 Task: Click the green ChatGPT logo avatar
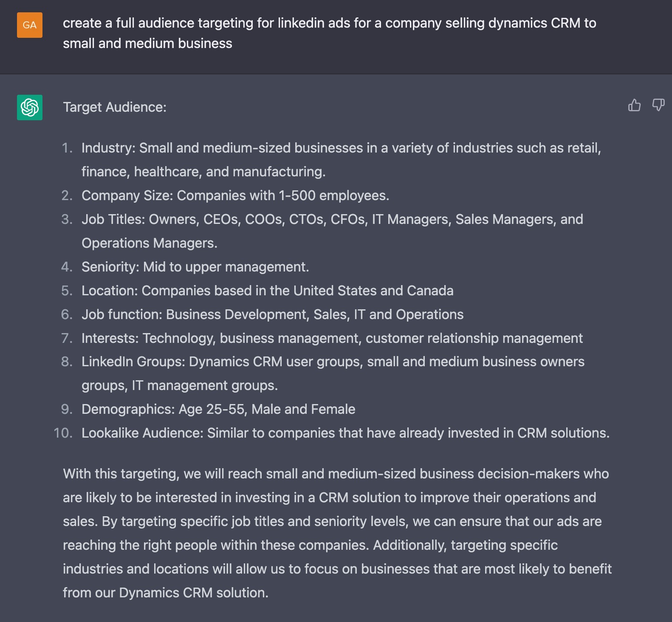click(x=30, y=107)
